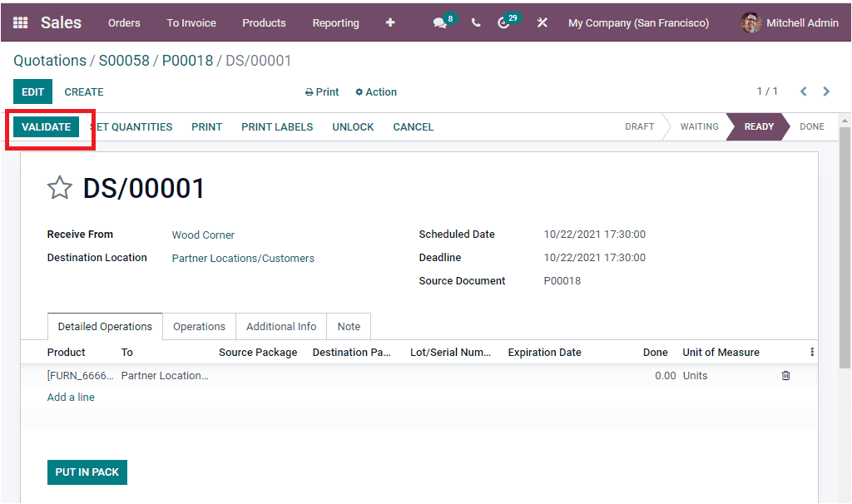Click the PUT IN PACK button
The width and height of the screenshot is (852, 504).
point(87,472)
